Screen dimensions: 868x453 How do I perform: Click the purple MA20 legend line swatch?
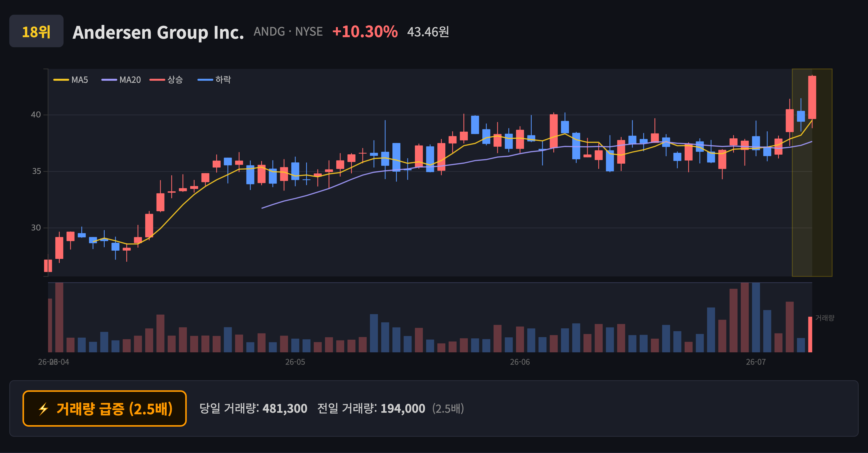109,80
